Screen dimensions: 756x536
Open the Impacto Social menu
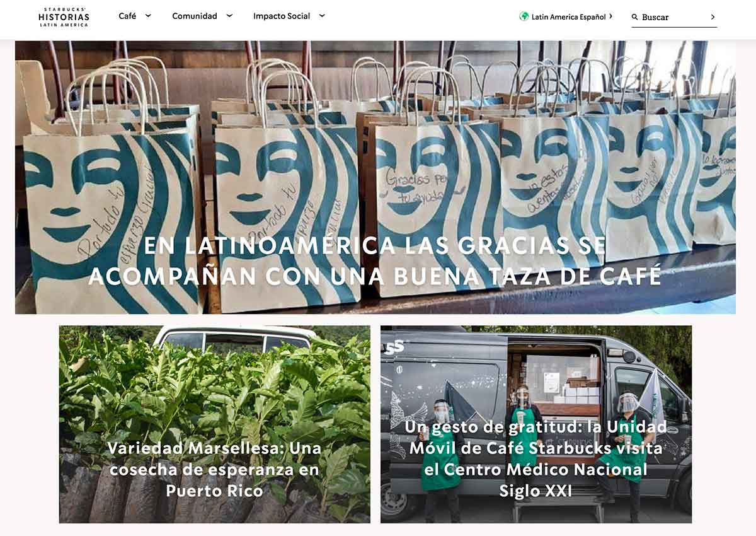(x=282, y=16)
